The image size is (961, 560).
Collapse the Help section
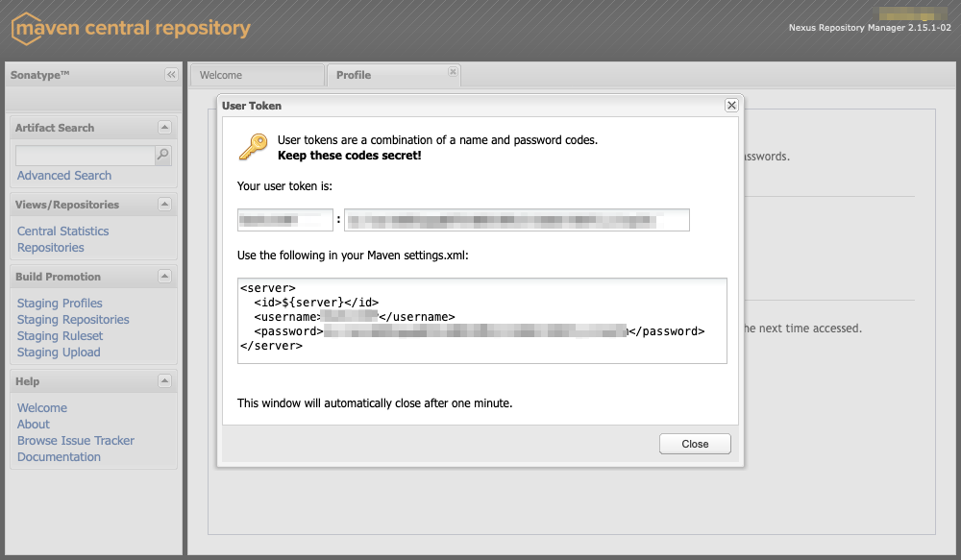click(164, 381)
